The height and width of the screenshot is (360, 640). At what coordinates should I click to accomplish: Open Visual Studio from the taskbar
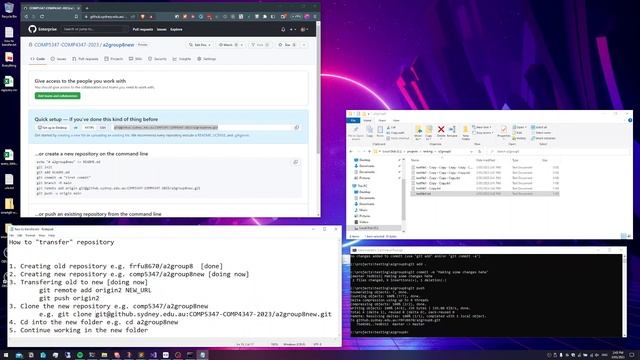point(153,355)
